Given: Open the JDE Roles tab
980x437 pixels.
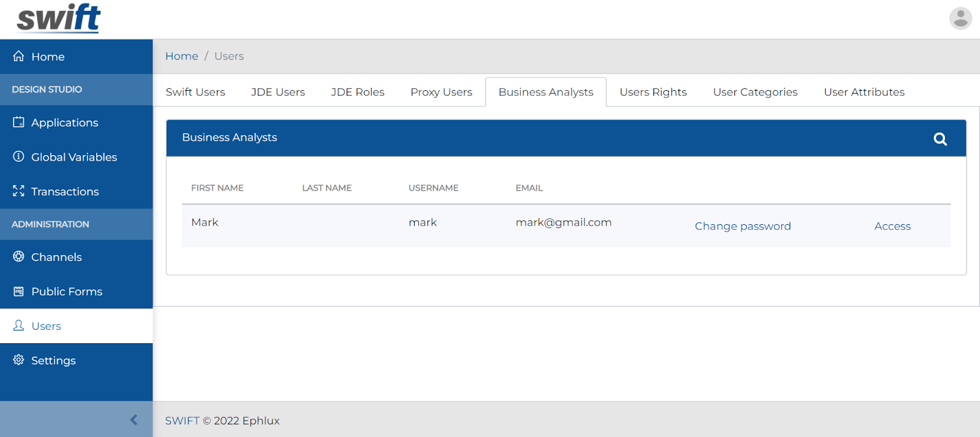Looking at the screenshot, I should (x=358, y=92).
